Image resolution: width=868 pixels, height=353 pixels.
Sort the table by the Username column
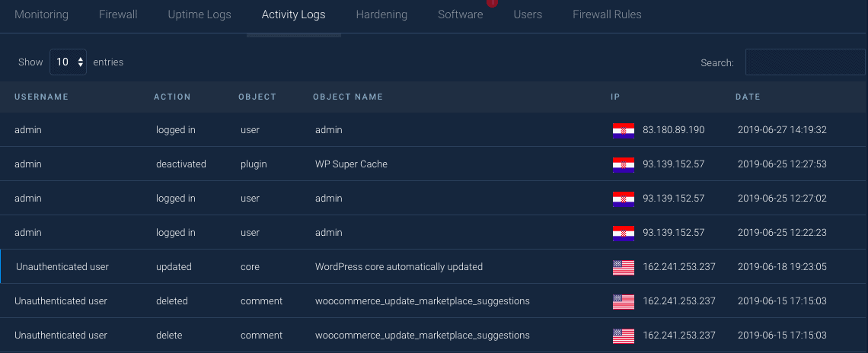pos(42,97)
